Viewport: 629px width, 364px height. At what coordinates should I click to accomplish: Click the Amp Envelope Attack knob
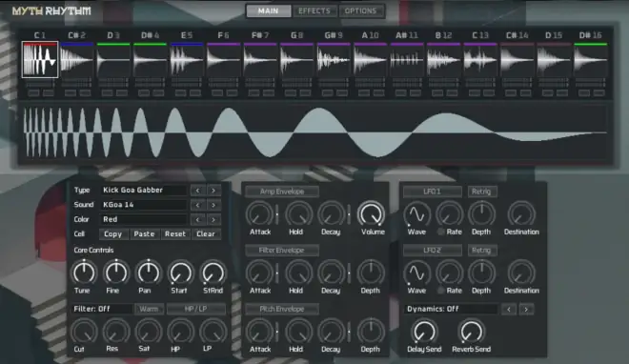259,213
